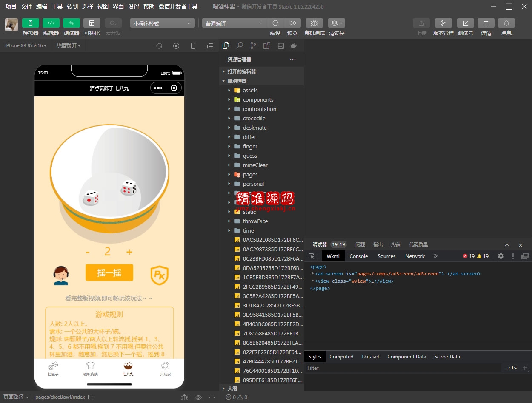This screenshot has width=532, height=403.
Task: Expand the throwDice folder
Action: click(262, 221)
